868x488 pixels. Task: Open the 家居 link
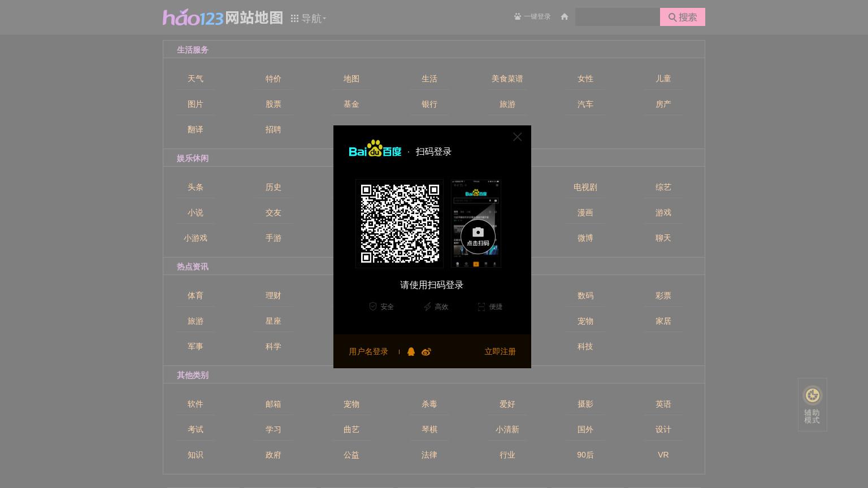(663, 321)
